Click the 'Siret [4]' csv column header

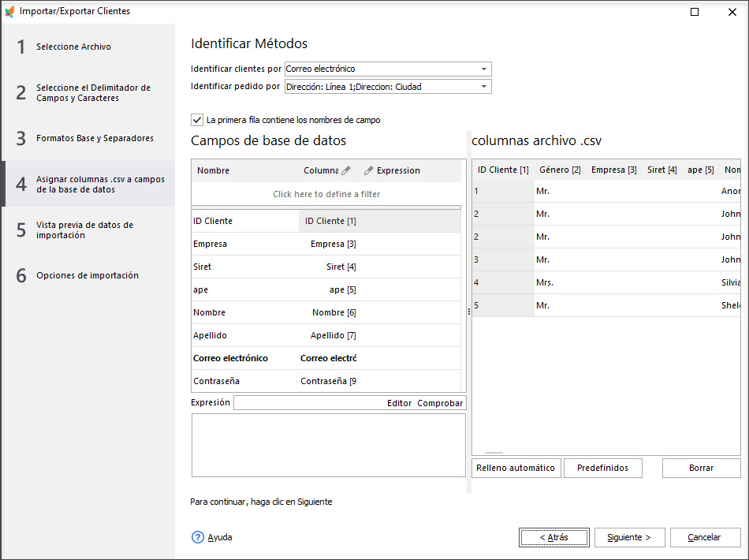click(x=661, y=170)
